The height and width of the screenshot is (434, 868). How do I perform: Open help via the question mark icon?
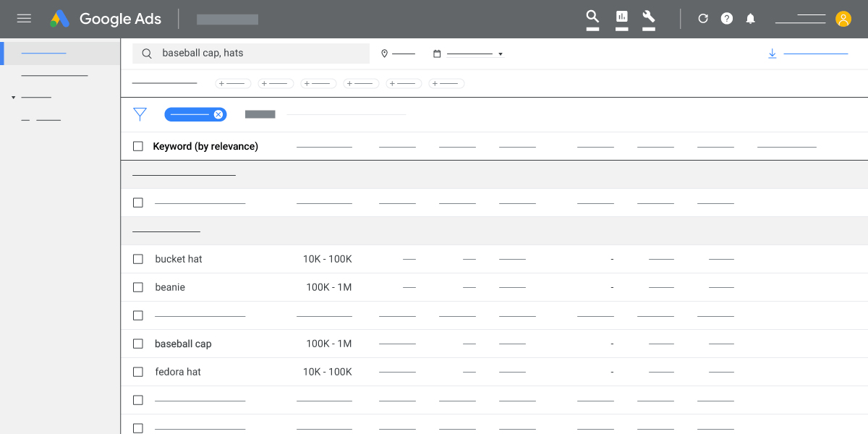pyautogui.click(x=726, y=18)
